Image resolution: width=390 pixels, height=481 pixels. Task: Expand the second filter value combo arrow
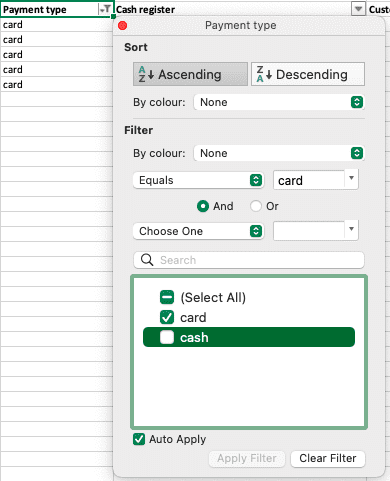coord(351,229)
